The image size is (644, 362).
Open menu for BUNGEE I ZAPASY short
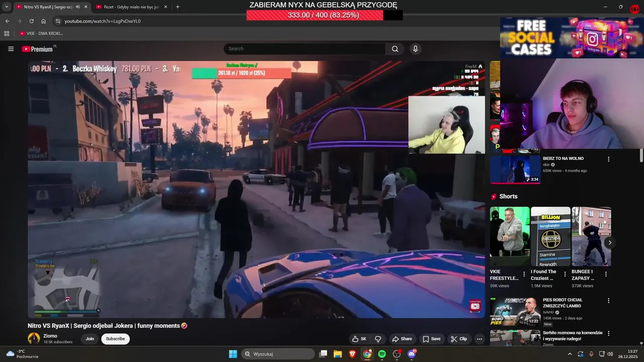[x=606, y=275]
